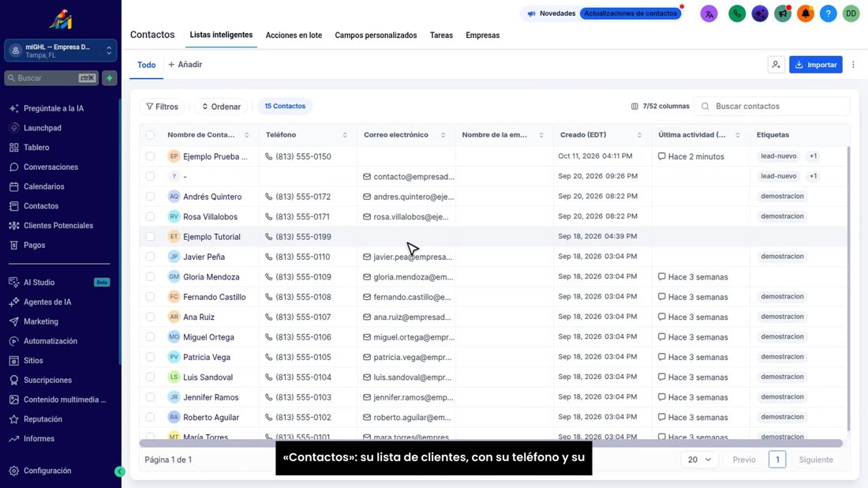Click phone icon for Andrés Quintero
The width and height of the screenshot is (868, 488).
268,197
